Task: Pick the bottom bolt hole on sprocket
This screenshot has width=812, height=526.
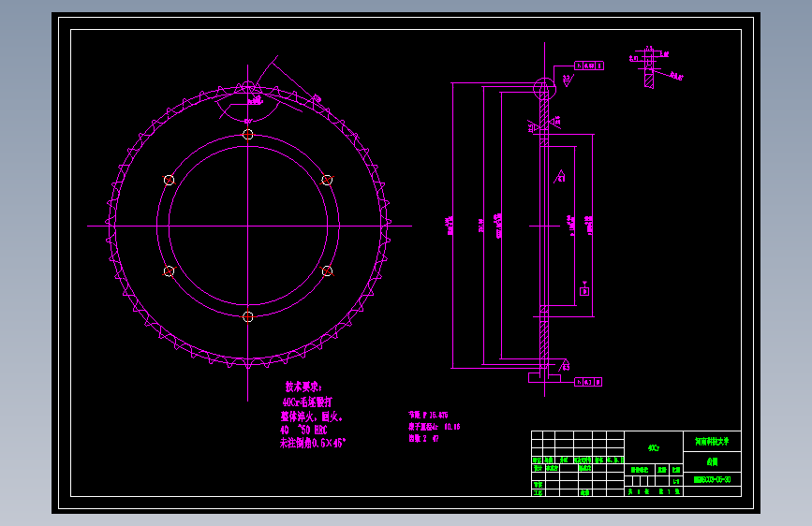Action: pos(248,317)
